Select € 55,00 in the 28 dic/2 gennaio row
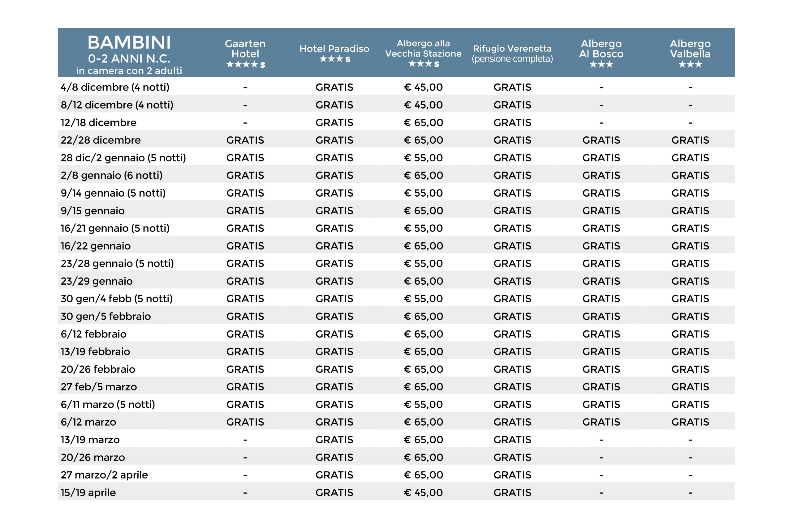This screenshot has height=532, width=792. point(423,158)
